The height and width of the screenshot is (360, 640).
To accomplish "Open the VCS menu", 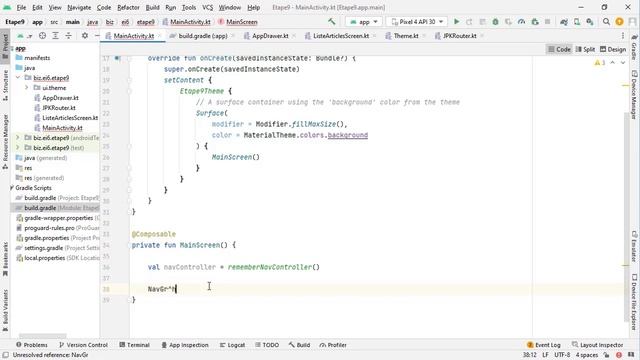I will [x=207, y=7].
